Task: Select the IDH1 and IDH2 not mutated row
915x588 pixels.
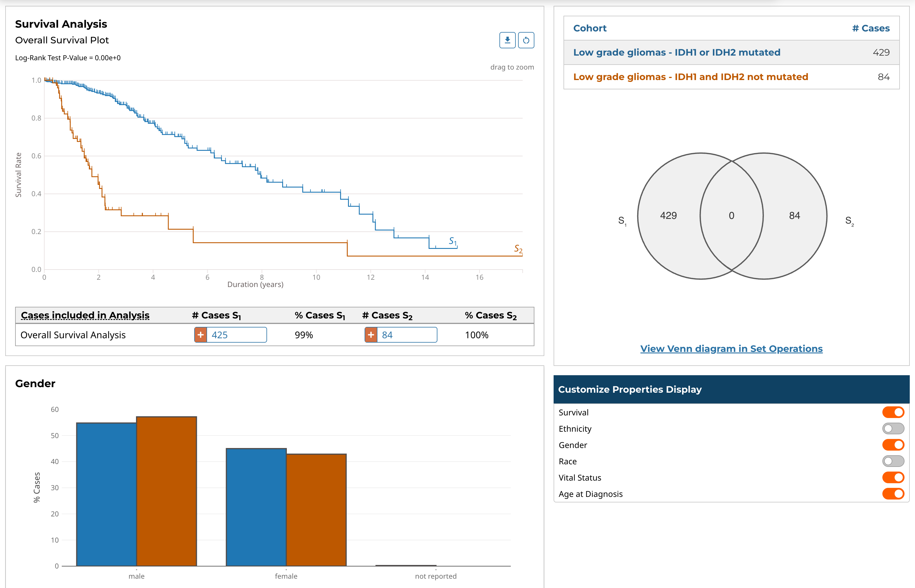Action: (x=690, y=77)
